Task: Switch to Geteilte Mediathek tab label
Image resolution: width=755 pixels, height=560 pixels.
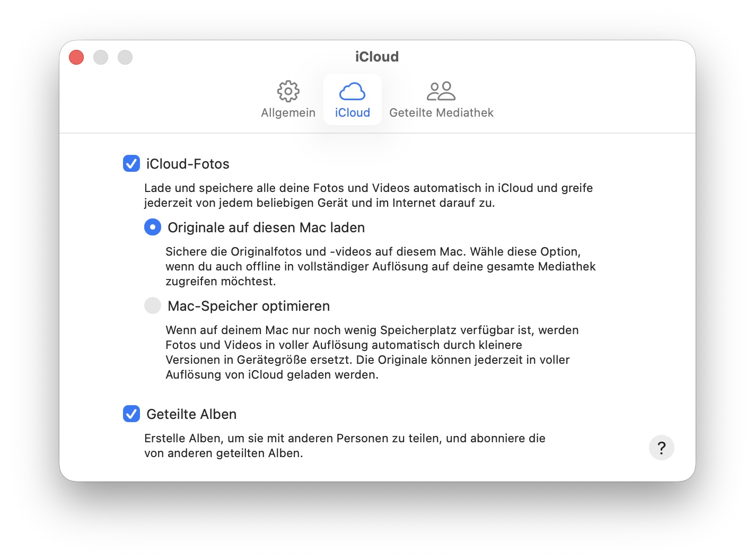Action: 442,113
